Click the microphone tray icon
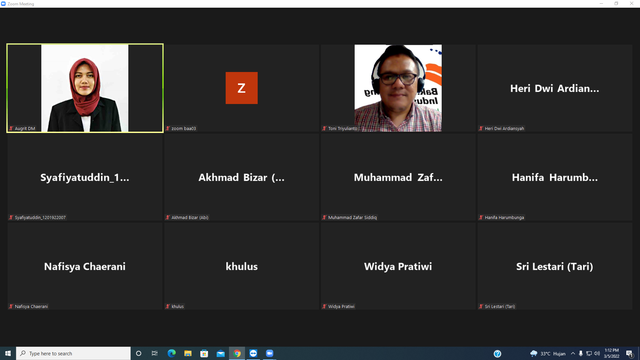640x360 pixels. [580, 353]
